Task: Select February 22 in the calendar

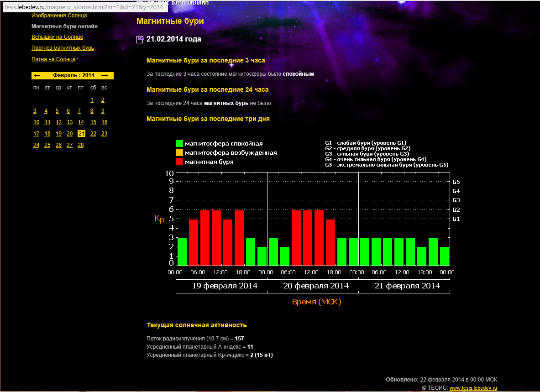Action: tap(93, 134)
